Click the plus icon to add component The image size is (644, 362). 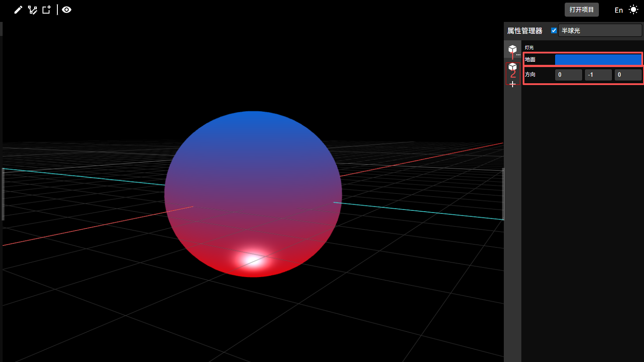click(513, 84)
